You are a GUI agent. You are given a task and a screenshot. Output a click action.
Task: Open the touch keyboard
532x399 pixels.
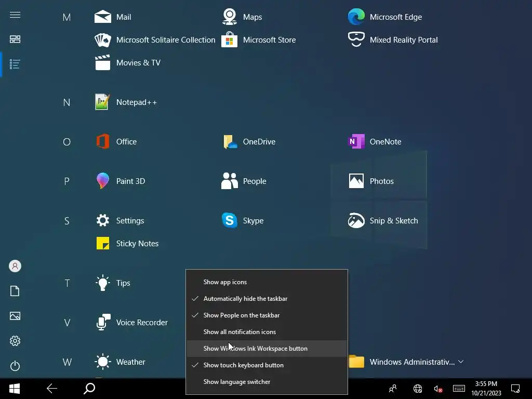[459, 389]
